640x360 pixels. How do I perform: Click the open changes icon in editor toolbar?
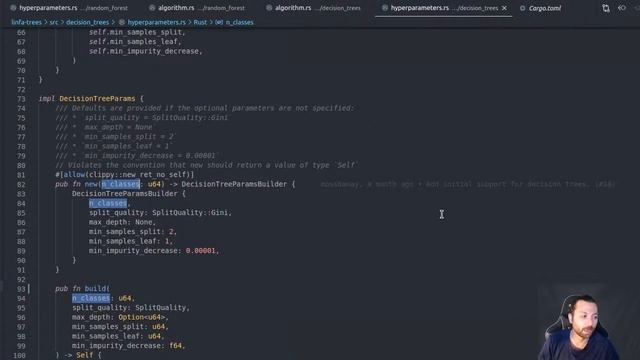click(x=606, y=8)
